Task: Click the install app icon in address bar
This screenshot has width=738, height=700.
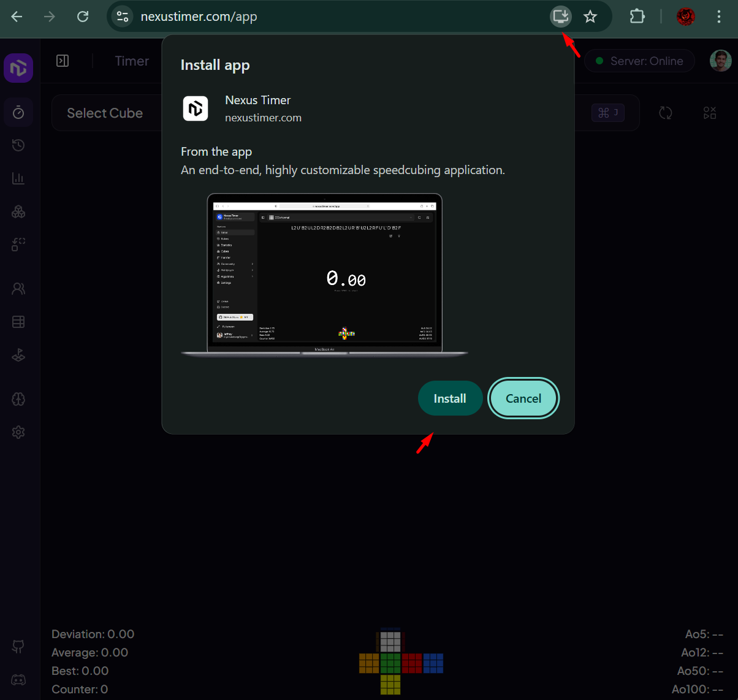Action: [x=560, y=17]
